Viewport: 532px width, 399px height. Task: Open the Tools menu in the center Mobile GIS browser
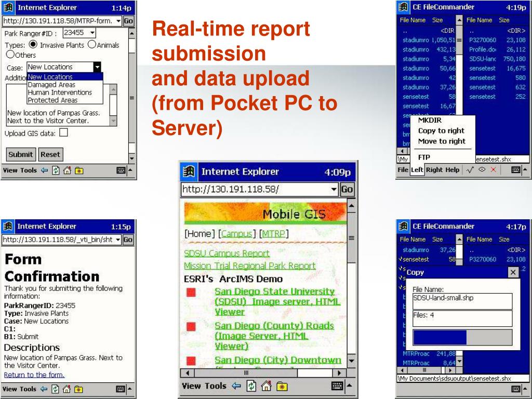click(216, 386)
